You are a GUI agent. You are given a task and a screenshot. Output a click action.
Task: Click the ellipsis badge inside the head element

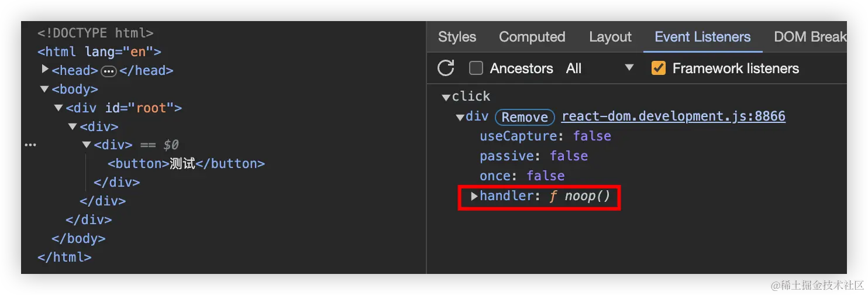(x=109, y=71)
